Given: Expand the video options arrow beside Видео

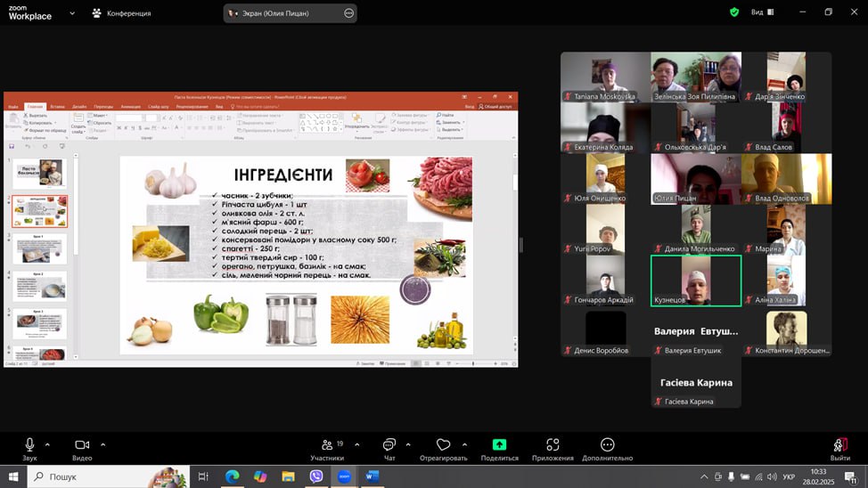Looking at the screenshot, I should click(102, 444).
